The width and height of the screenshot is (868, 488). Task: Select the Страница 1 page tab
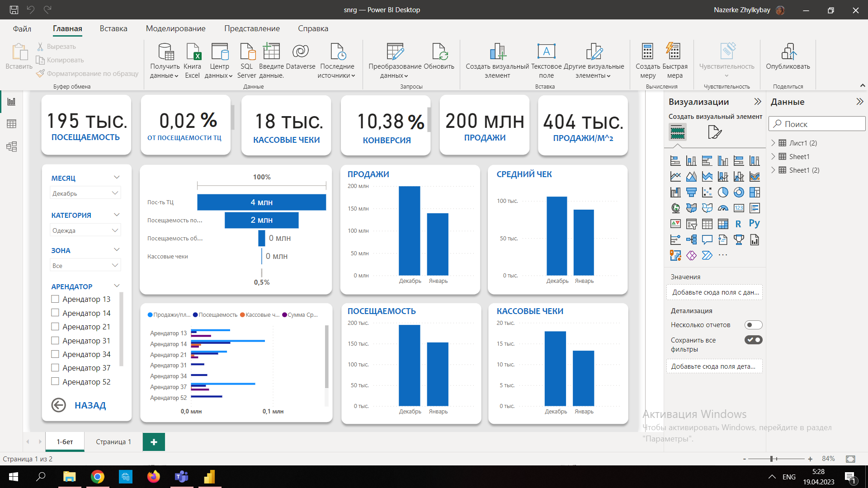(113, 441)
